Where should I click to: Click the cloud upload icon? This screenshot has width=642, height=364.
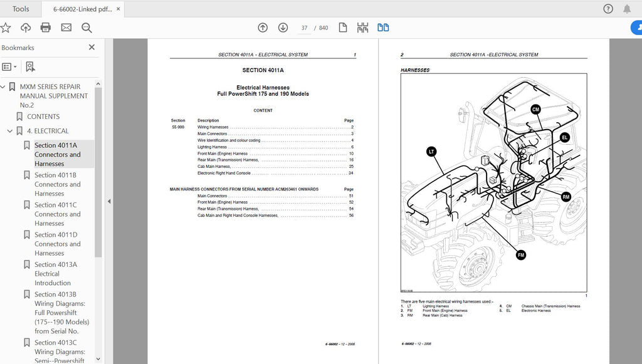click(26, 28)
